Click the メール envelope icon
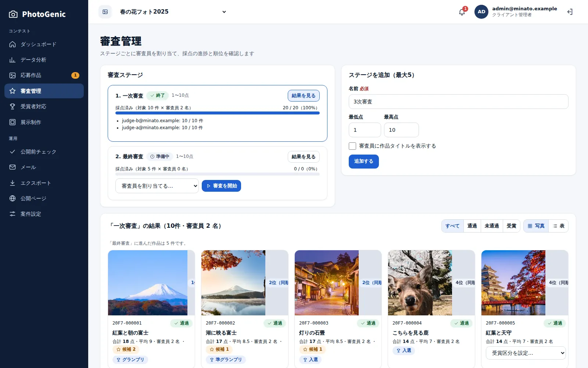The width and height of the screenshot is (588, 368). [12, 167]
